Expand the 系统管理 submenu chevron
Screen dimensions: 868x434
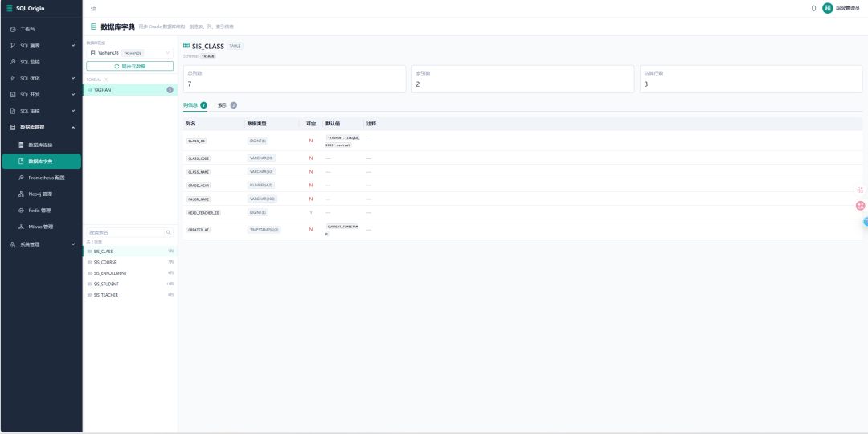(73, 244)
